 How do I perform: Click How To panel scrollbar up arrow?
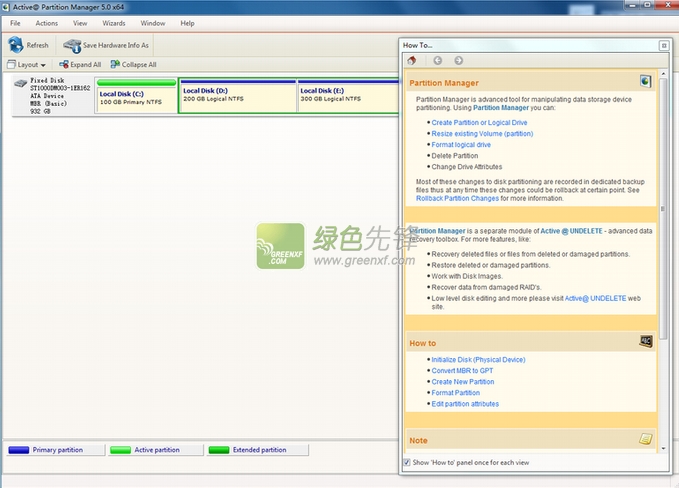[x=663, y=74]
